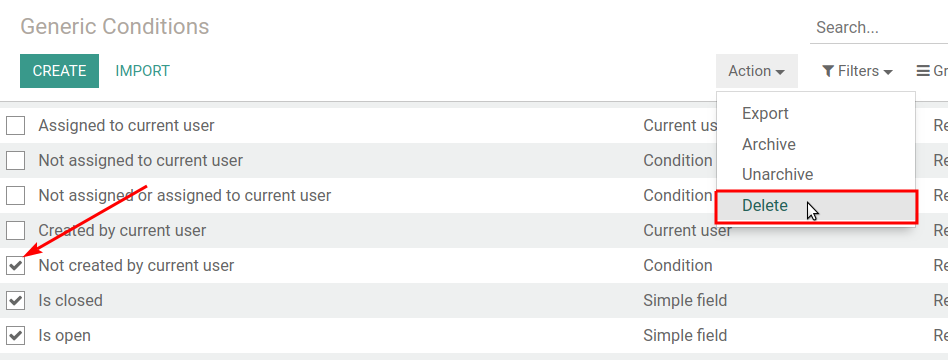The width and height of the screenshot is (948, 360).
Task: Click the Group By lines icon
Action: coord(923,71)
